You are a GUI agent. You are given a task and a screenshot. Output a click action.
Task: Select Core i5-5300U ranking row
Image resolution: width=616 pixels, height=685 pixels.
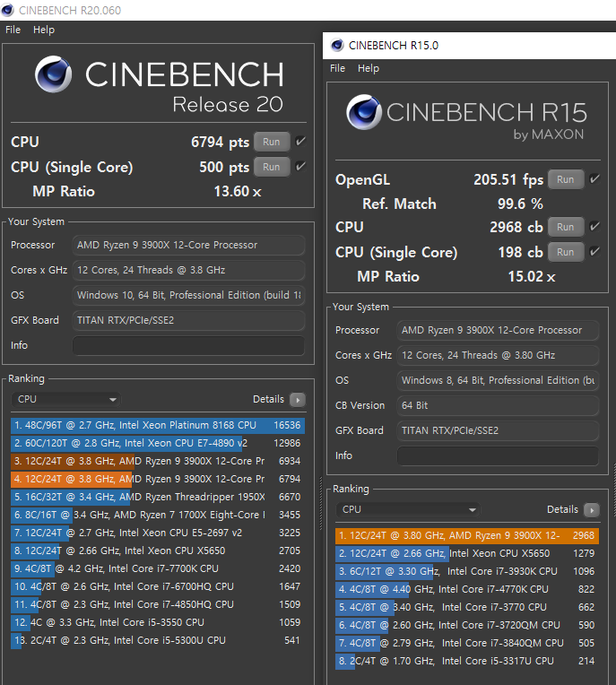[x=158, y=640]
